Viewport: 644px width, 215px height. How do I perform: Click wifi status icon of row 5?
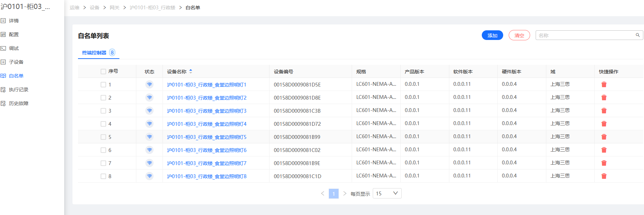coord(149,137)
